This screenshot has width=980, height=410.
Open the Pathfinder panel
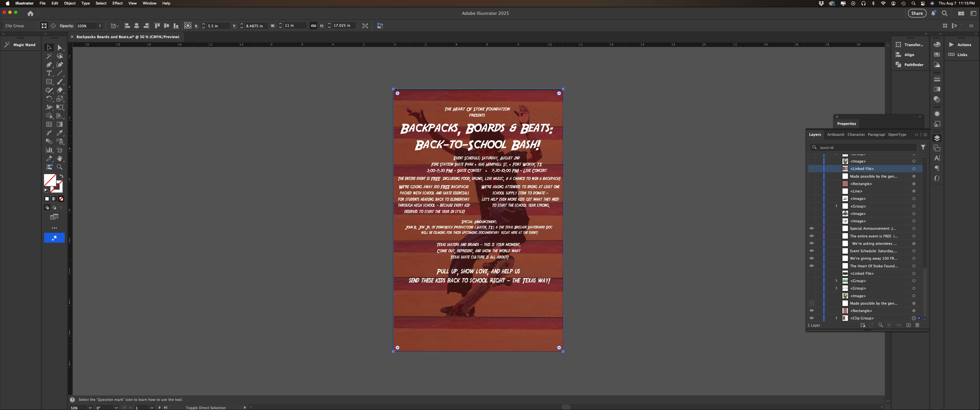(910, 65)
